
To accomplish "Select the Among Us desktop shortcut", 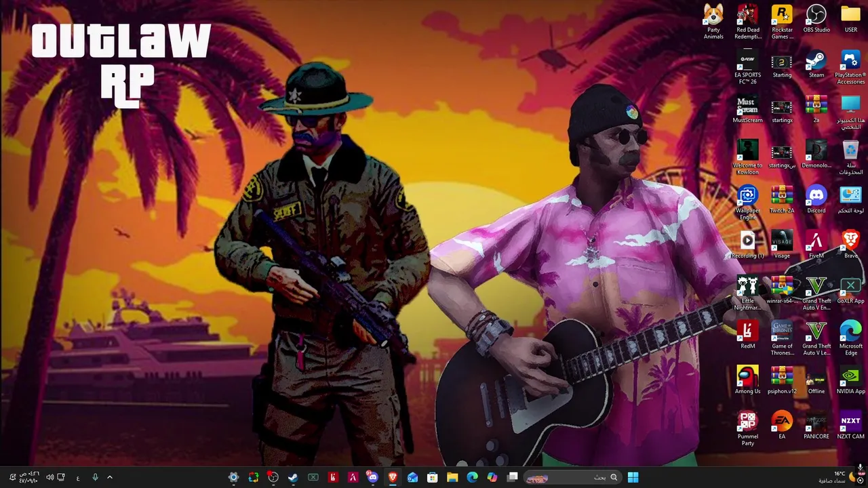I will click(748, 380).
